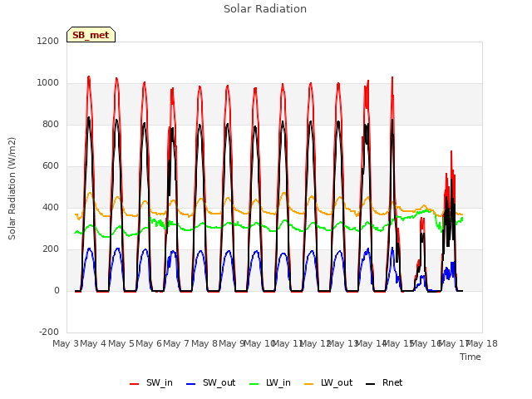Click the May 4 x-axis label
The height and width of the screenshot is (399, 532).
[93, 343]
